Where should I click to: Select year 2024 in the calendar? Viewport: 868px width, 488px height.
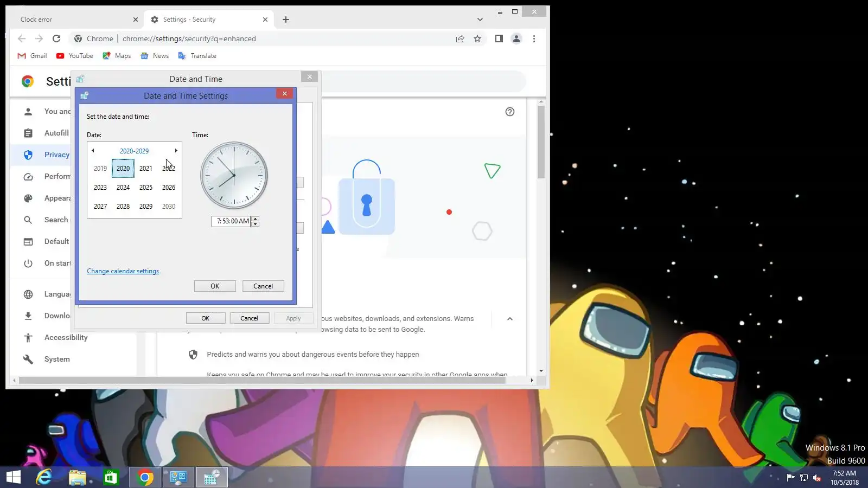pyautogui.click(x=123, y=188)
